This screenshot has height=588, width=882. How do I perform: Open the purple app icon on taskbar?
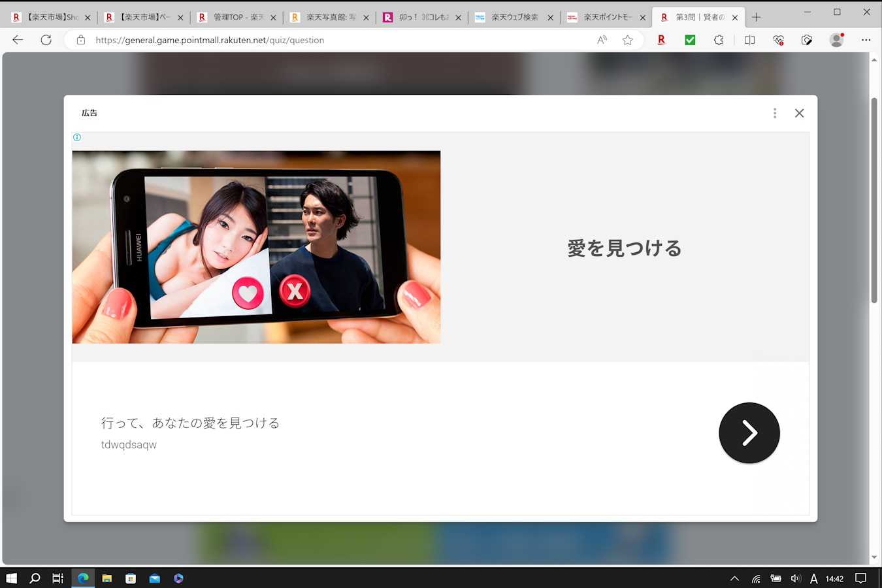178,578
